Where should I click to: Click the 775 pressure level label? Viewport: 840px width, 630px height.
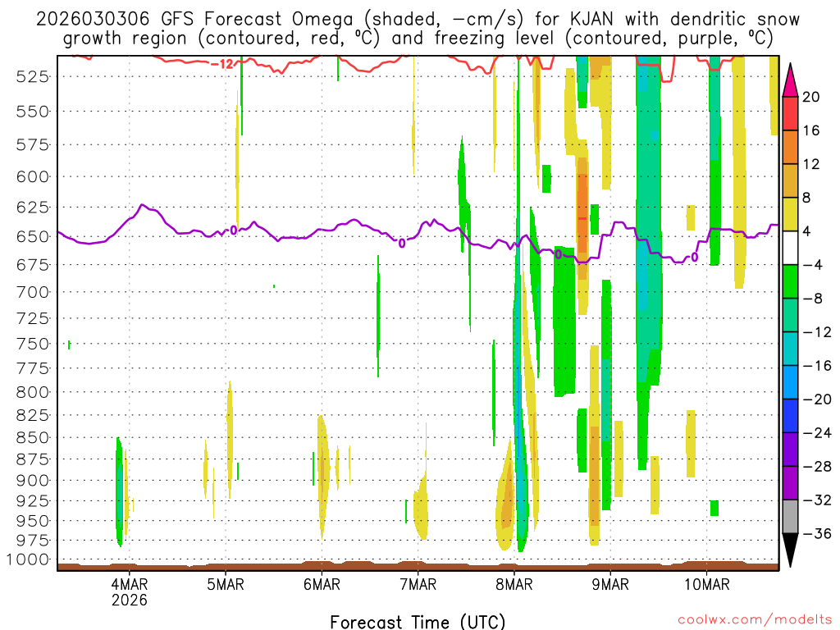click(x=32, y=368)
